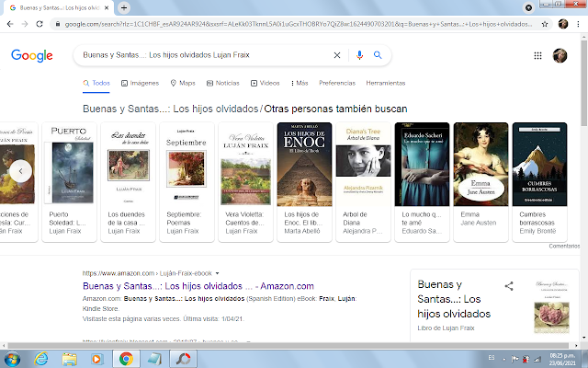Open the Chrome profile avatar in the toolbar
588x368 pixels.
[563, 24]
